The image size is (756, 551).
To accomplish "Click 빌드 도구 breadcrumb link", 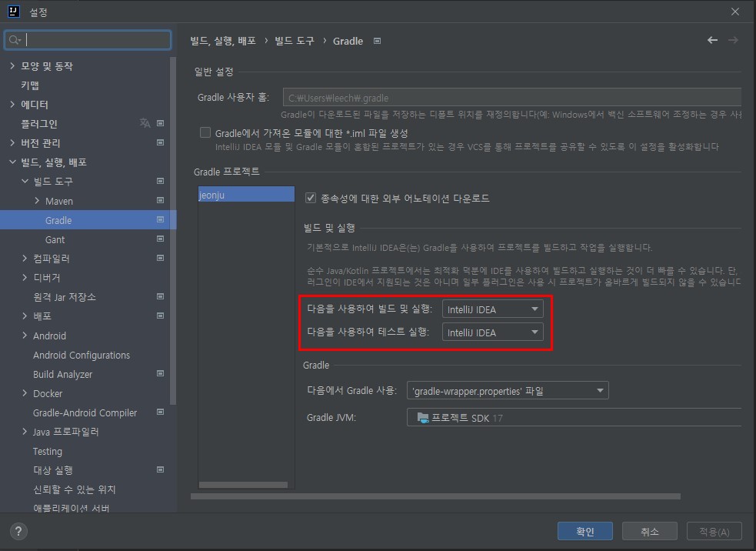I will (x=294, y=41).
